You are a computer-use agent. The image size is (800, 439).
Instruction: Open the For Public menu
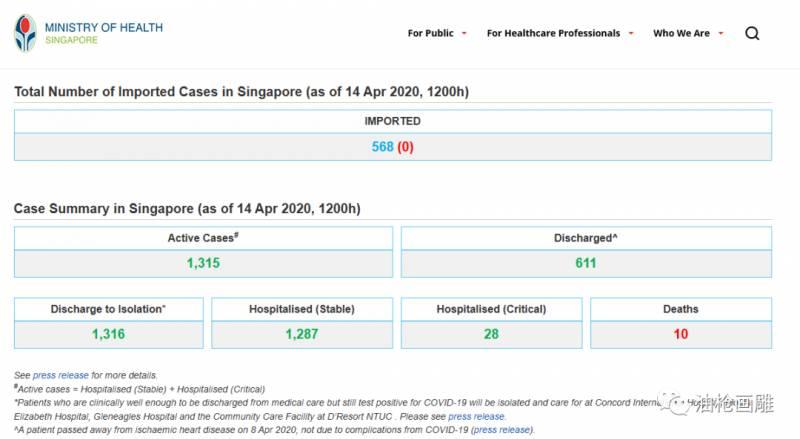[x=430, y=33]
